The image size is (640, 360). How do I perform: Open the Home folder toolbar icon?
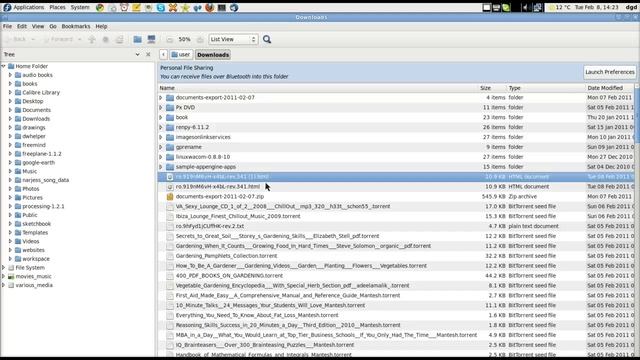coord(137,39)
